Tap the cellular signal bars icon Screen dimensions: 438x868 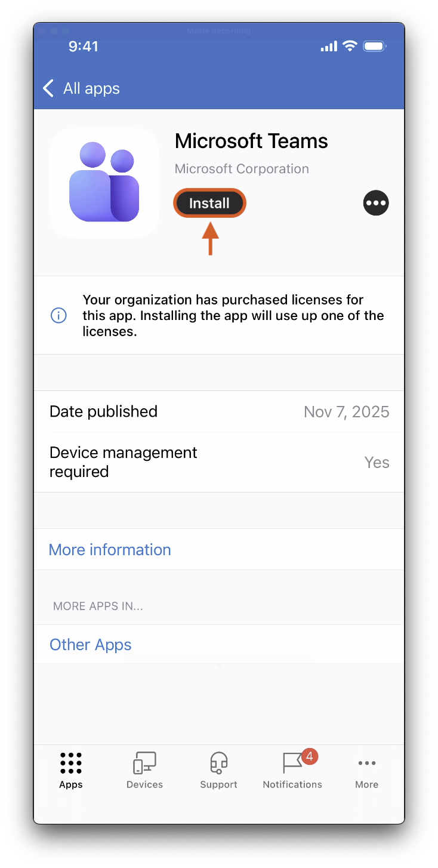point(329,47)
